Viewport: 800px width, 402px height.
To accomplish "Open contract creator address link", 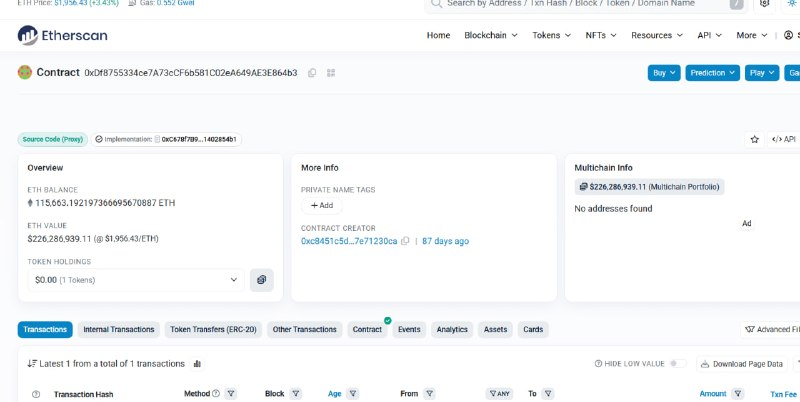I will 349,241.
